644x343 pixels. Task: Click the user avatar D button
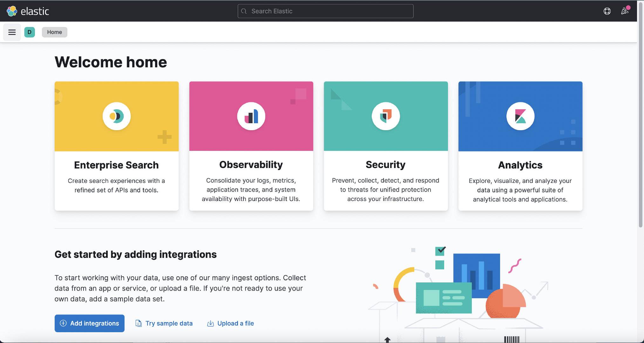[30, 32]
